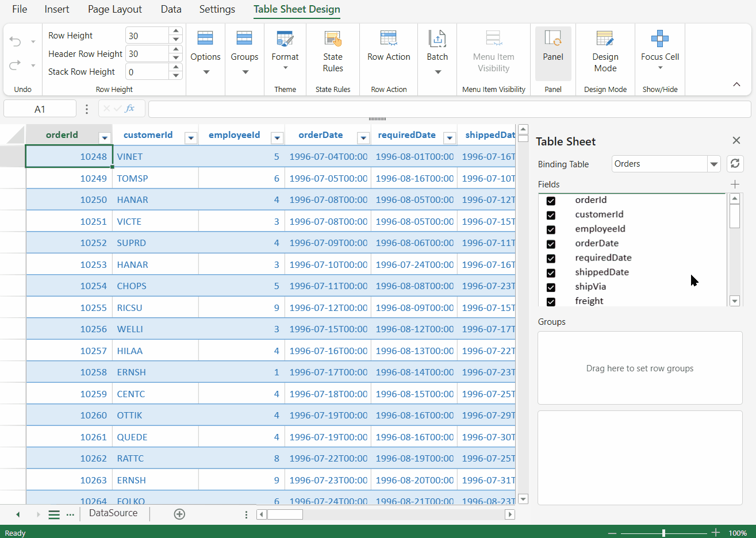Open the Batch ribbon button
Image resolution: width=756 pixels, height=538 pixels.
point(438,54)
